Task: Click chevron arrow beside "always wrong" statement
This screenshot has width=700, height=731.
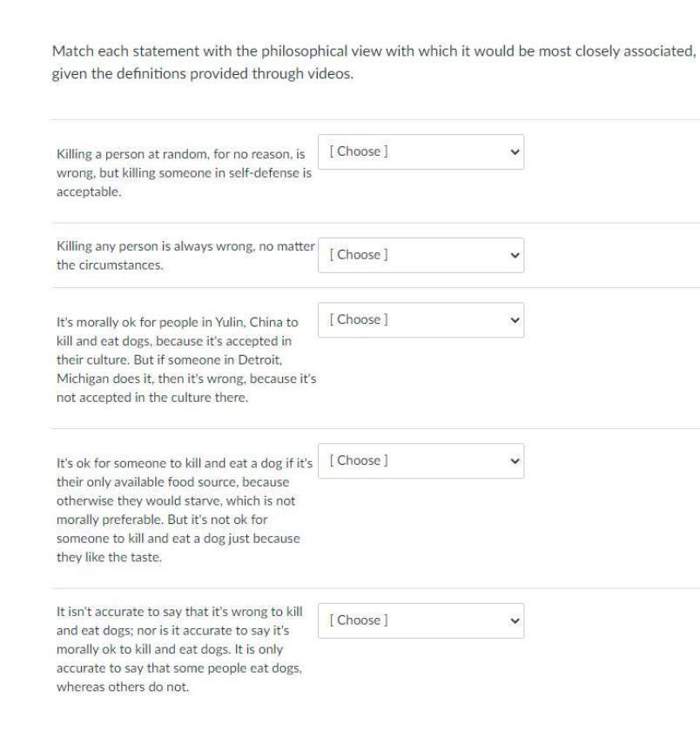Action: tap(512, 255)
